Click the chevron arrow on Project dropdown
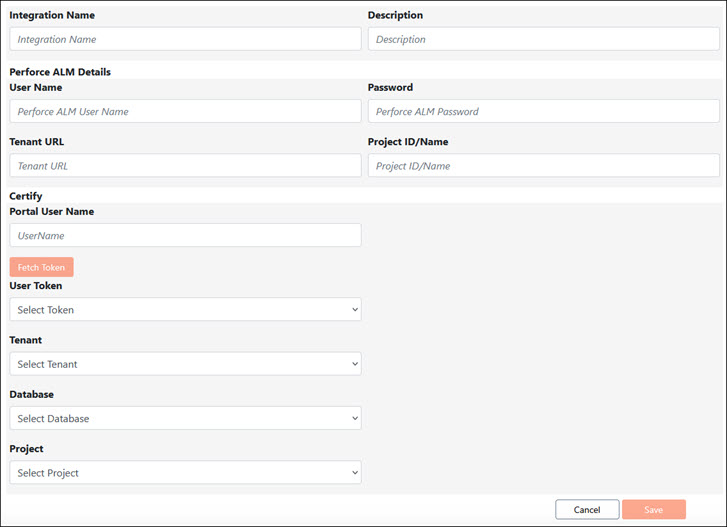Viewport: 727px width, 527px height. coord(354,472)
